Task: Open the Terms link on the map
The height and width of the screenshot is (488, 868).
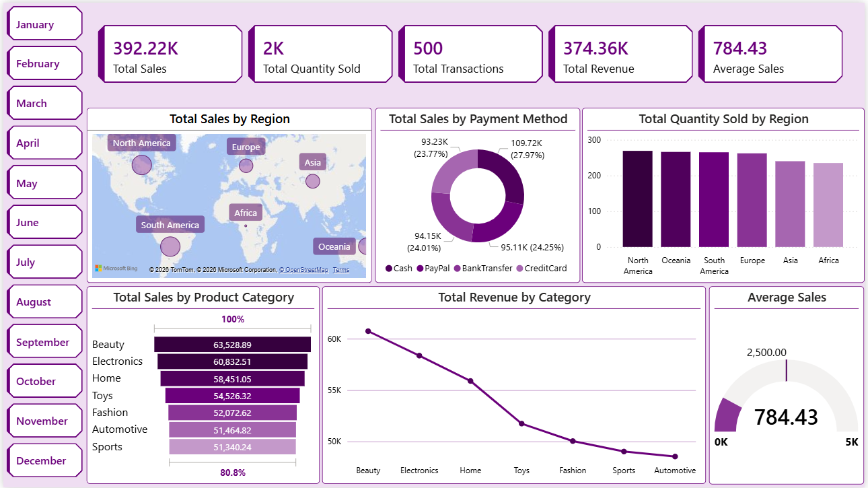Action: [x=341, y=269]
